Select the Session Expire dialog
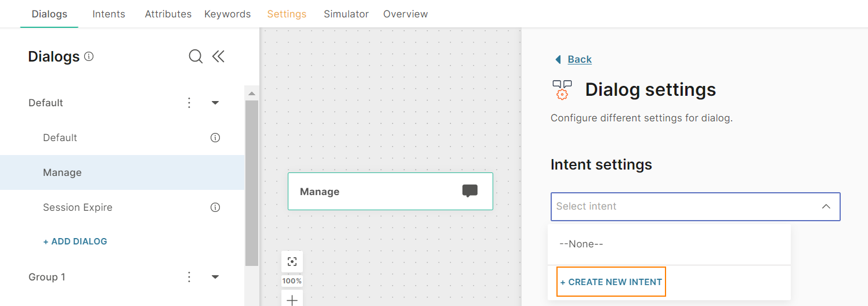Screen dimensions: 868x306 [x=78, y=207]
